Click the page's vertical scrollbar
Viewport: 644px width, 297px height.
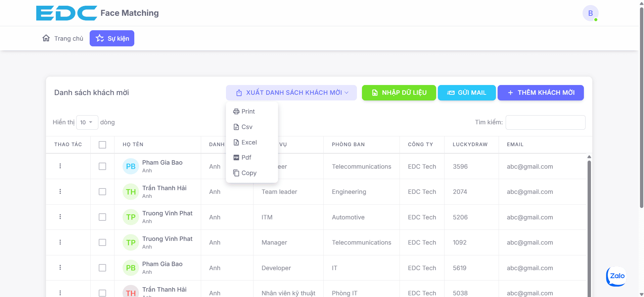641,108
